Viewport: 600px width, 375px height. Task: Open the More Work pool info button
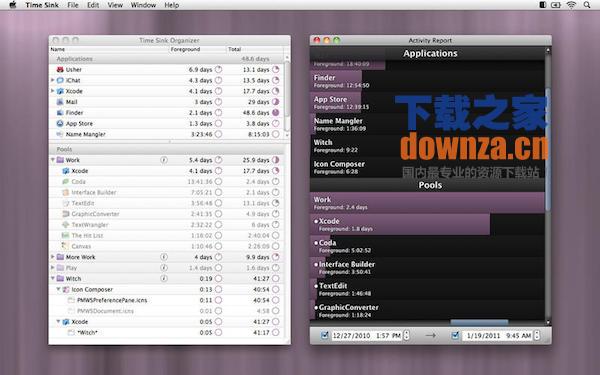[164, 257]
